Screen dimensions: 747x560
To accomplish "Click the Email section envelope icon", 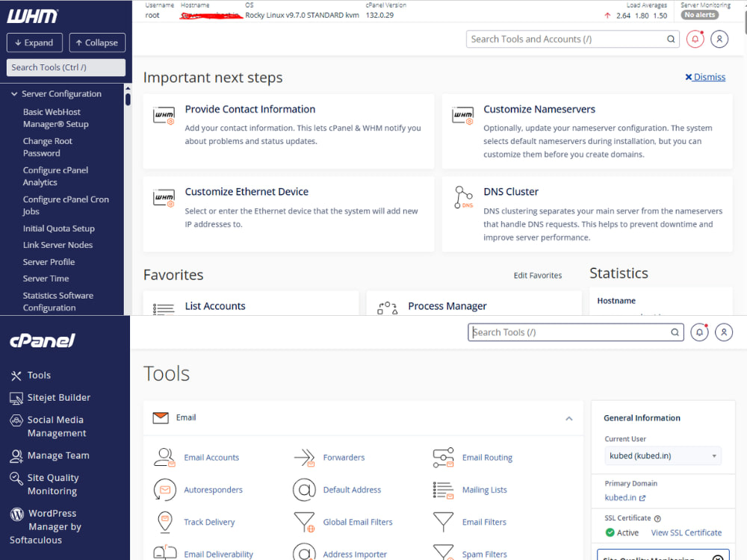I will 161,417.
